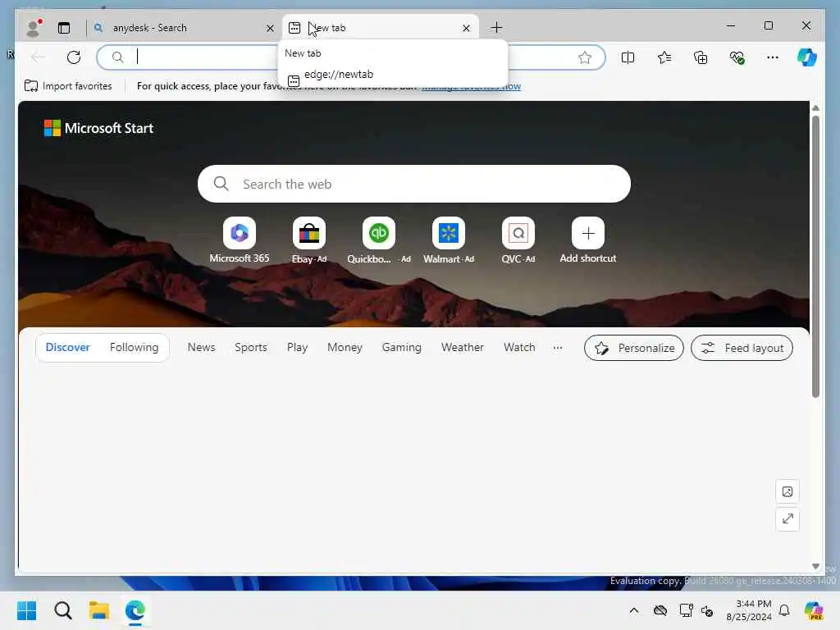The image size is (840, 630).
Task: Open the QVC shortcut tile
Action: click(518, 240)
